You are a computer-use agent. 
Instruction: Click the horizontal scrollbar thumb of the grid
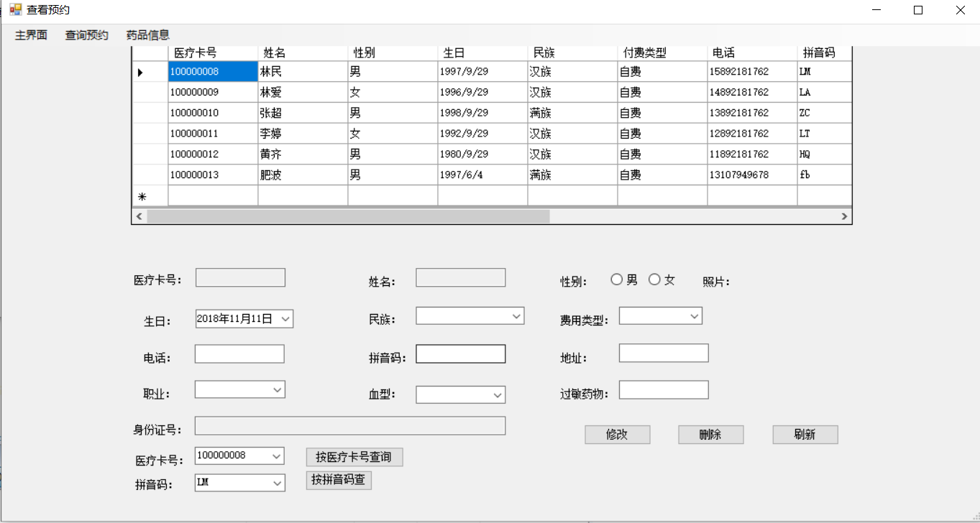[x=348, y=216]
